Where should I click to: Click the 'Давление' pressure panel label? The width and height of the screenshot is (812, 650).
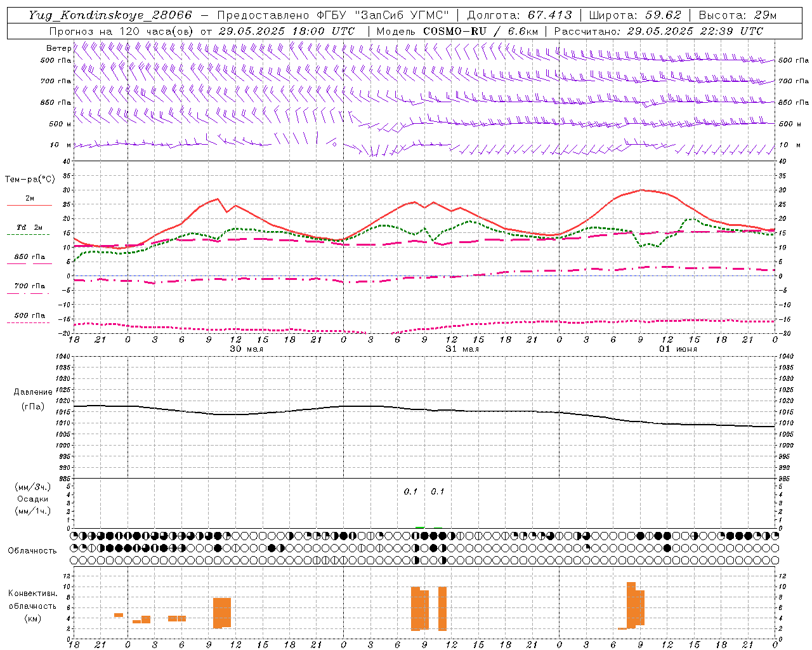[x=33, y=392]
